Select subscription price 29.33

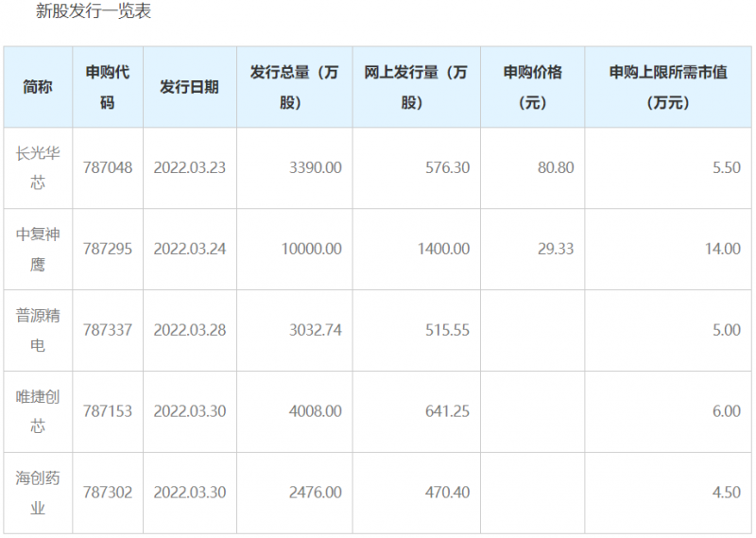pos(556,249)
